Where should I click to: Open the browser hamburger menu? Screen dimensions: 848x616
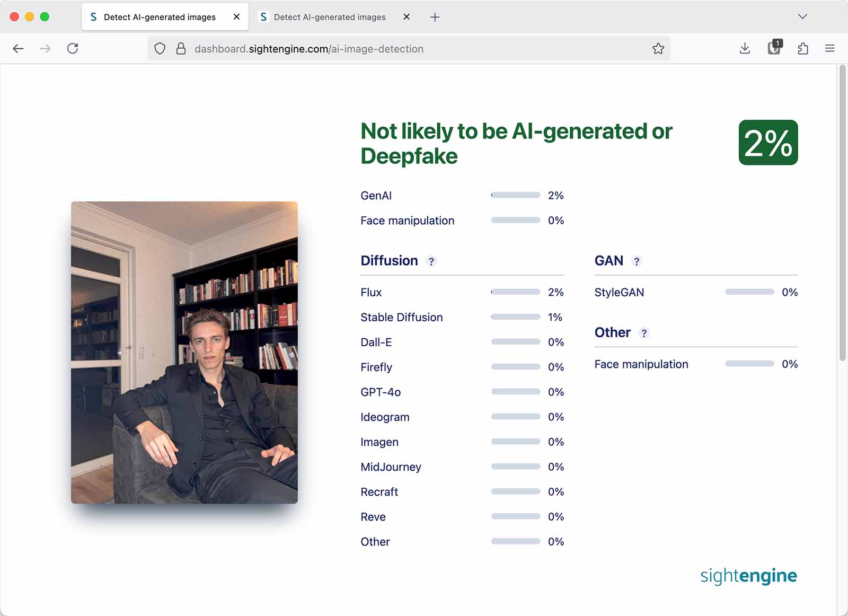830,49
